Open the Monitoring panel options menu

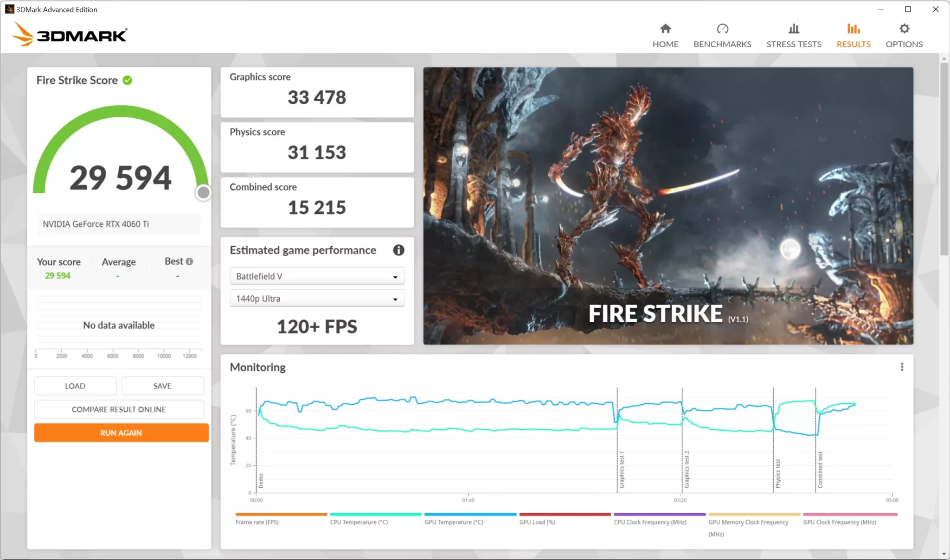pos(902,367)
